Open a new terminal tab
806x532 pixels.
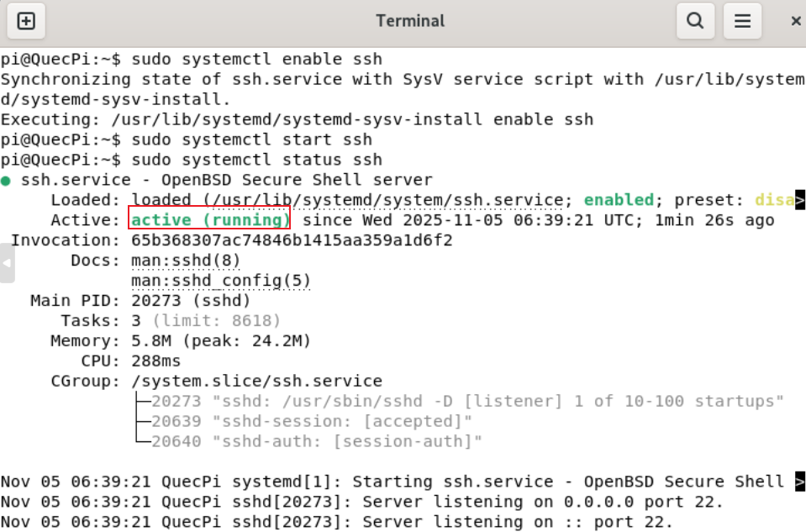click(x=26, y=21)
